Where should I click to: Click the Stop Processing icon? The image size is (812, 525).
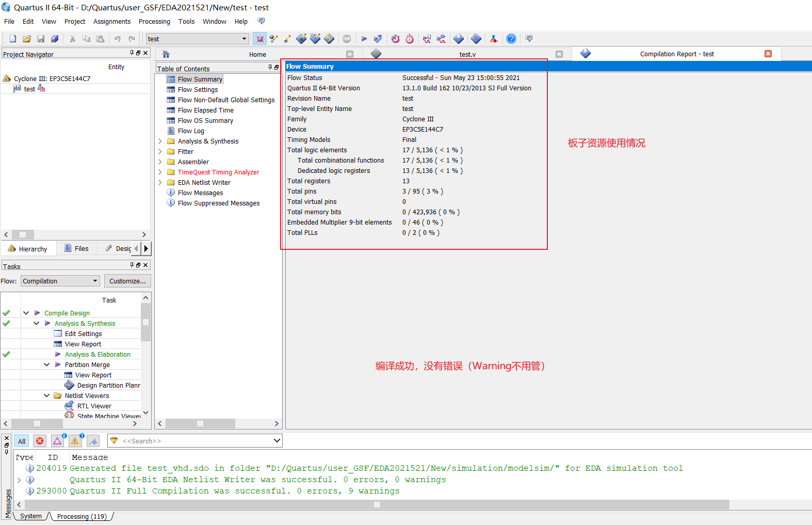click(x=347, y=39)
